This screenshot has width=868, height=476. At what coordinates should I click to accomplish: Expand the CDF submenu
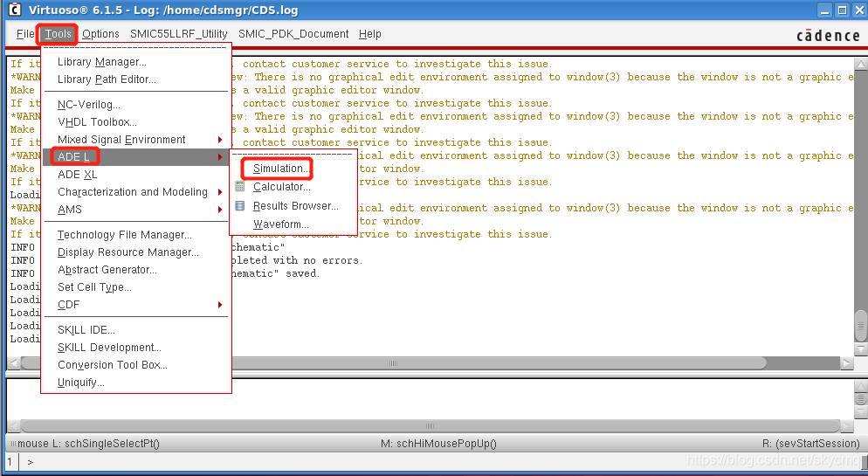(x=135, y=305)
